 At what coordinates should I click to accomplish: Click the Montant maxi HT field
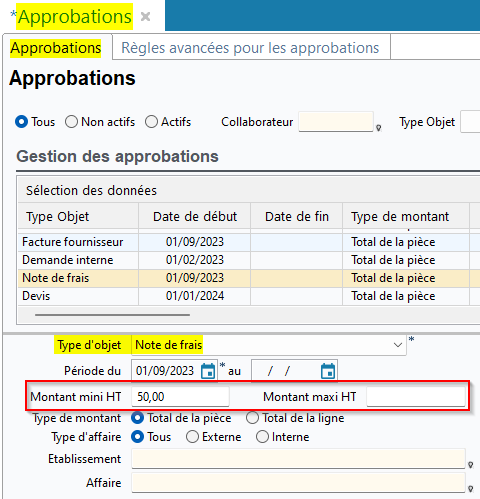pos(416,397)
